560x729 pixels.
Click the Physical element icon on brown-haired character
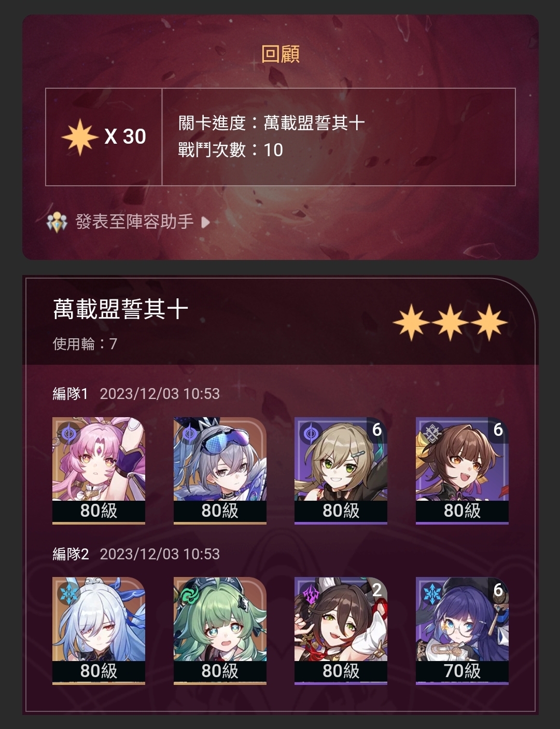click(432, 433)
